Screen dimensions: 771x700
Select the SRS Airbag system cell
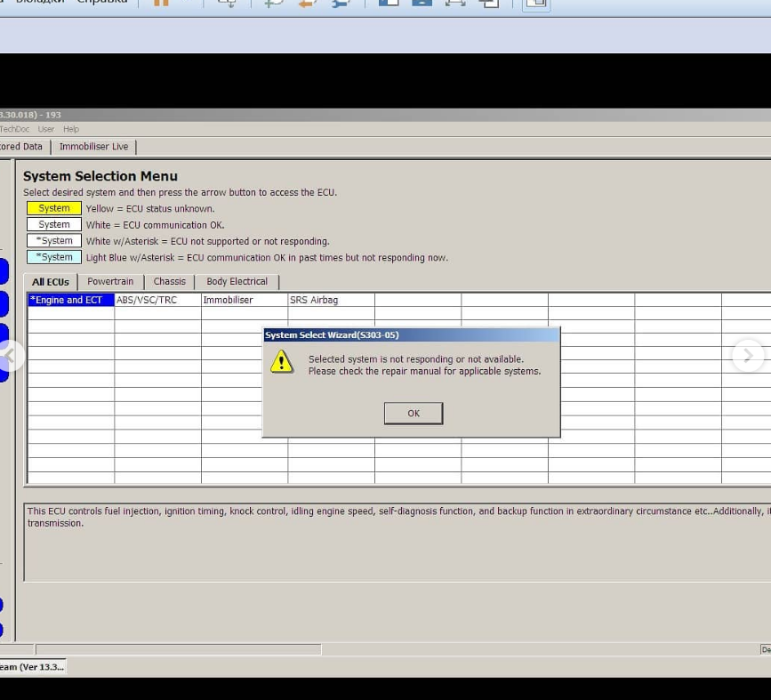click(331, 300)
